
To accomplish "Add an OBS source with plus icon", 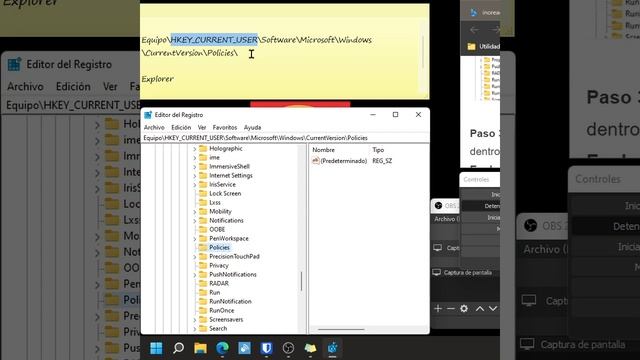I will click(438, 309).
